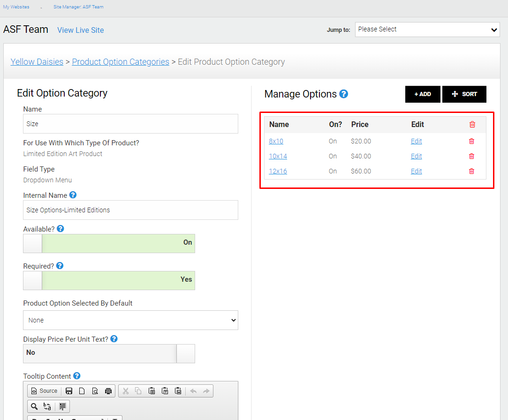The image size is (508, 420).
Task: Click the Internal Name input field
Action: click(130, 210)
